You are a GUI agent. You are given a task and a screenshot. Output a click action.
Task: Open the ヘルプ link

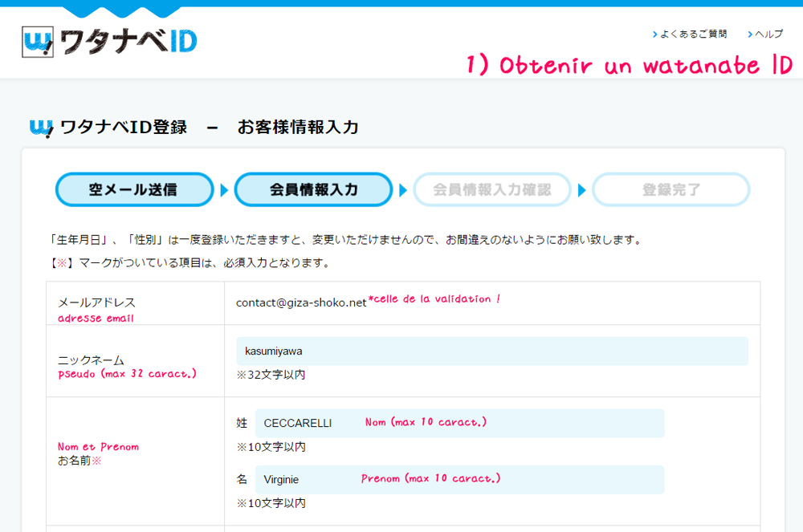tap(765, 35)
